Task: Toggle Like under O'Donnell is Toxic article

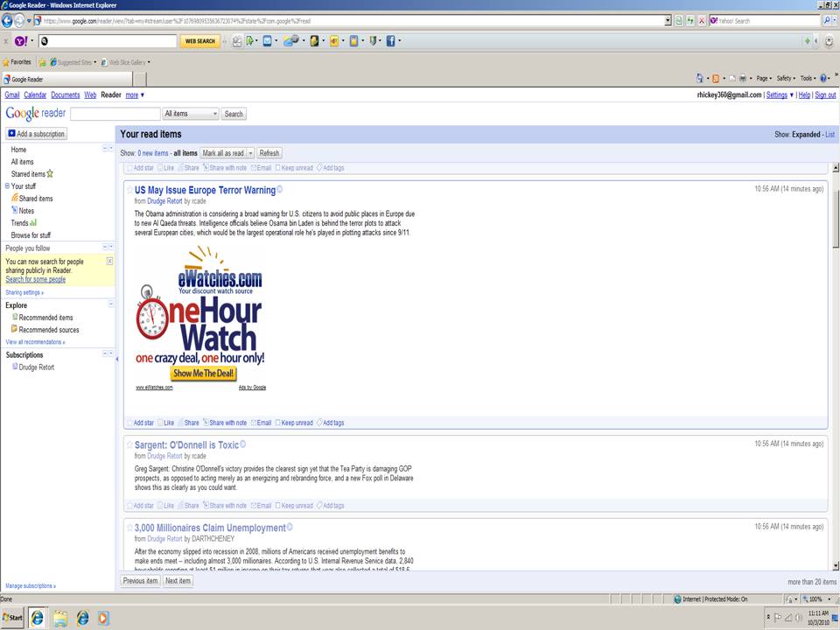Action: click(166, 505)
